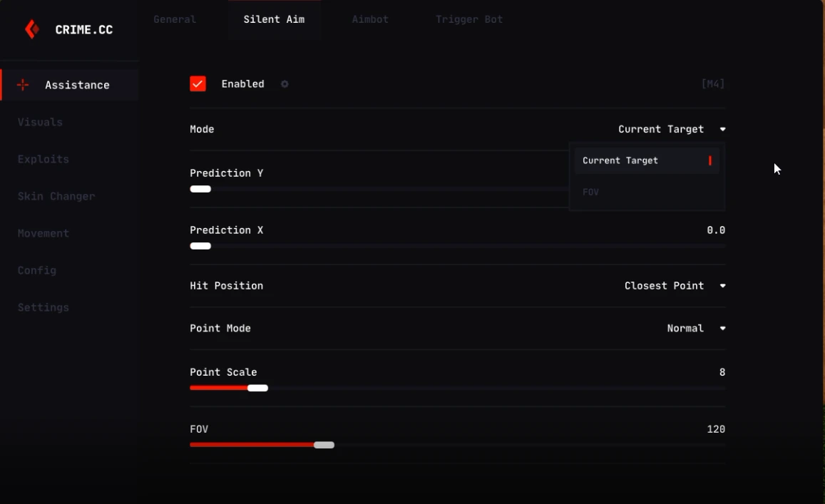Click the Point Mode label
The height and width of the screenshot is (504, 825).
[220, 329]
